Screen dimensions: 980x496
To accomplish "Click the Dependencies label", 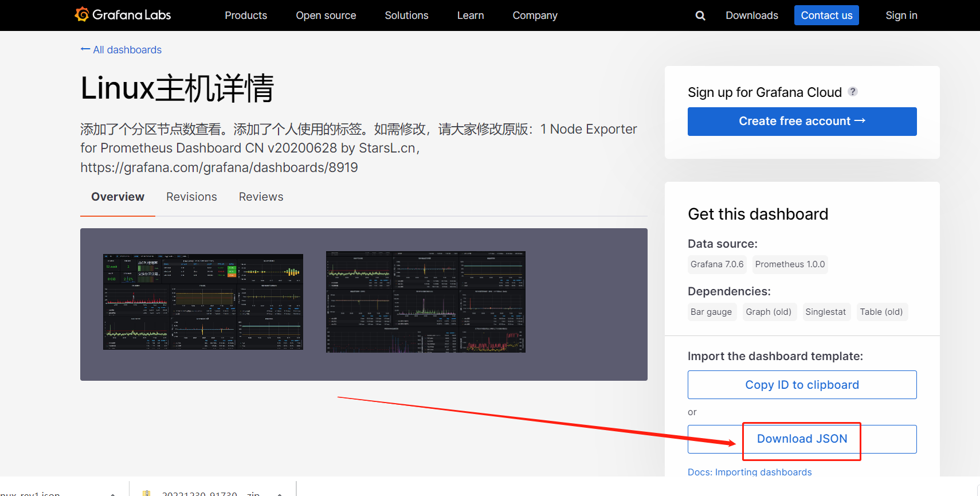I will [729, 291].
